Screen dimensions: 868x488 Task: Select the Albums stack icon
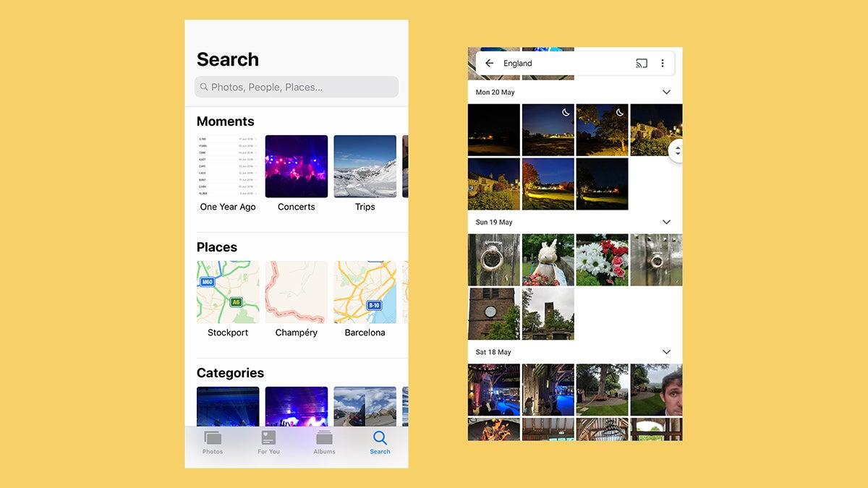click(324, 439)
